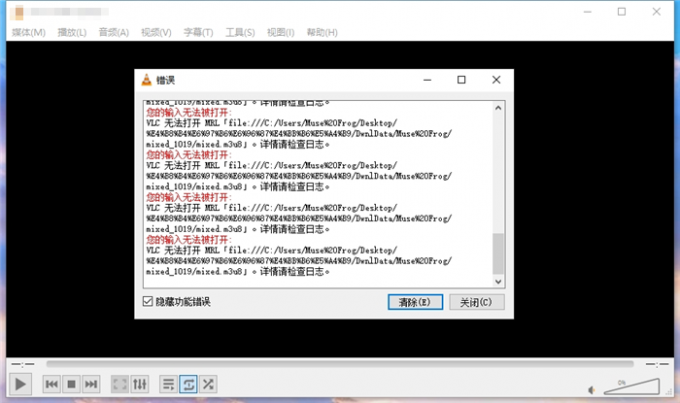Maximize the 错误 dialog window
The height and width of the screenshot is (403, 680).
tap(461, 80)
